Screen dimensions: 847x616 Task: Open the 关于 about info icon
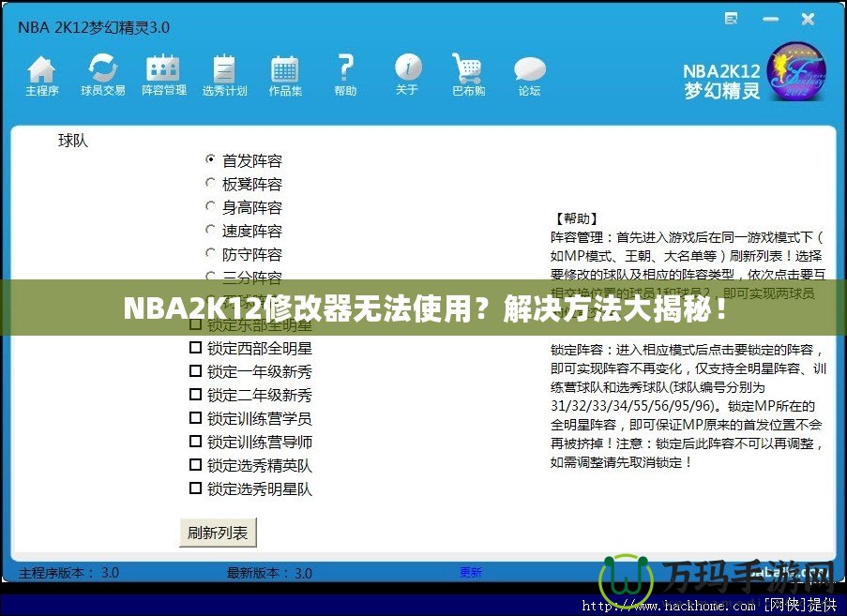(x=407, y=74)
